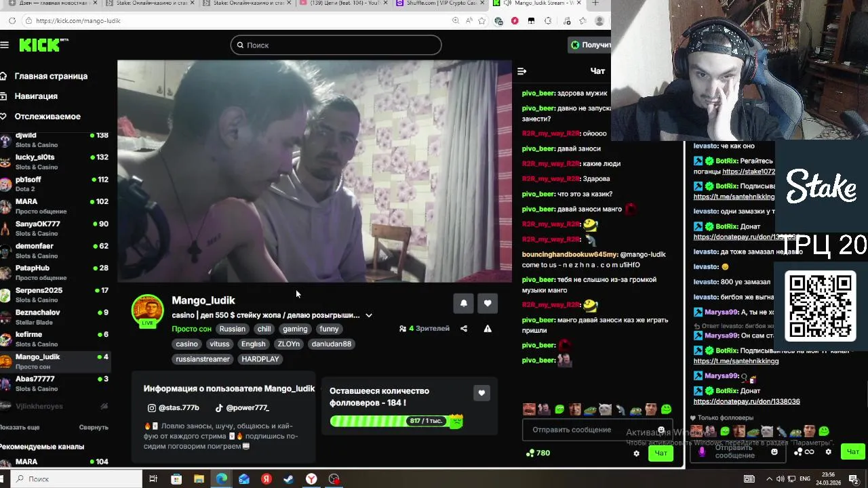Viewport: 868px width, 488px height.
Task: Open demonfaer channel in sidebar
Action: tap(54, 251)
